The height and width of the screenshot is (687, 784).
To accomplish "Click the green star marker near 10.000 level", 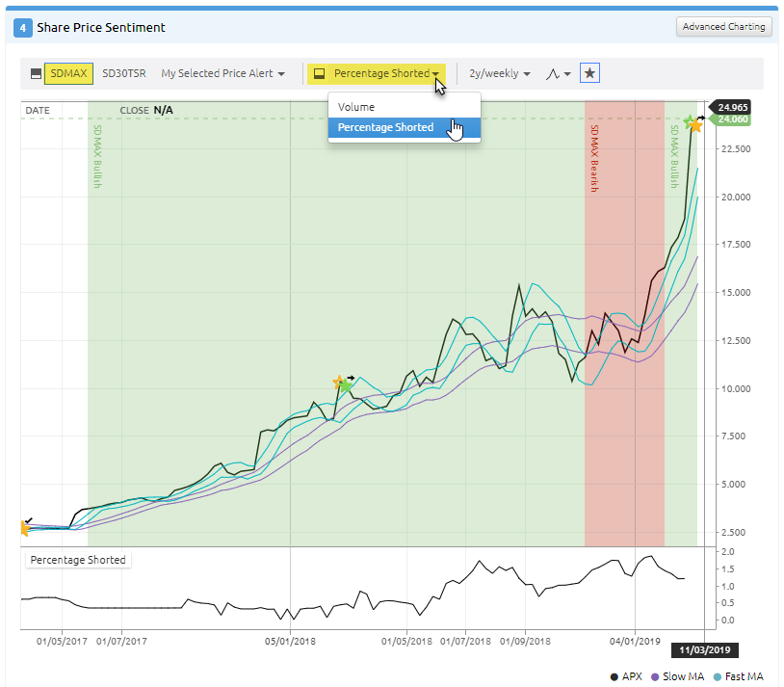I will (346, 385).
